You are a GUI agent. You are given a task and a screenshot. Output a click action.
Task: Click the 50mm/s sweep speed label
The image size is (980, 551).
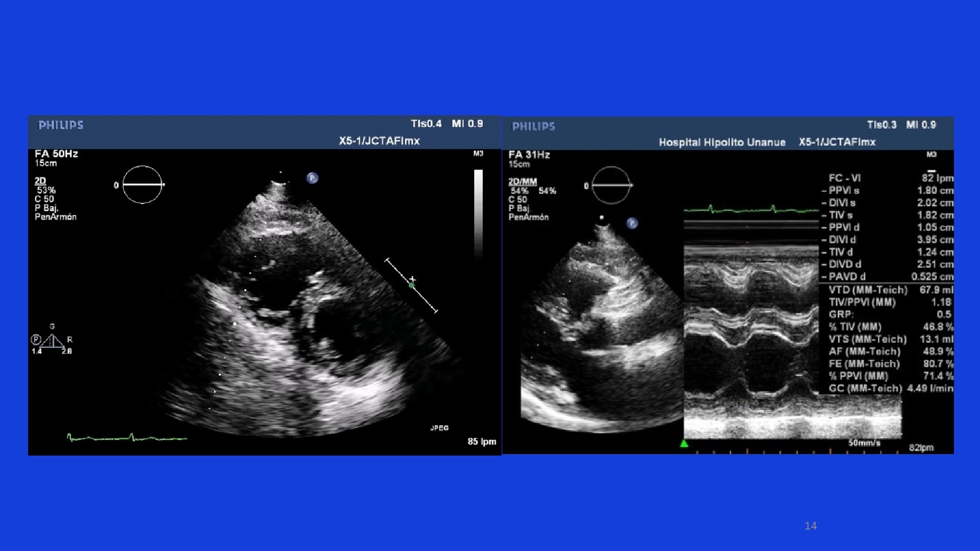(864, 443)
